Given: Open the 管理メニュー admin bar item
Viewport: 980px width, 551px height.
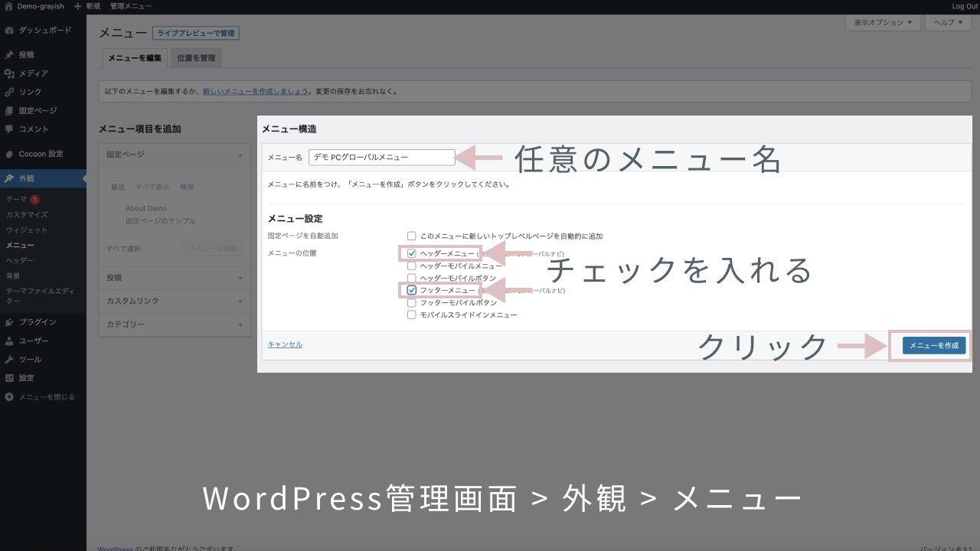Looking at the screenshot, I should click(131, 6).
